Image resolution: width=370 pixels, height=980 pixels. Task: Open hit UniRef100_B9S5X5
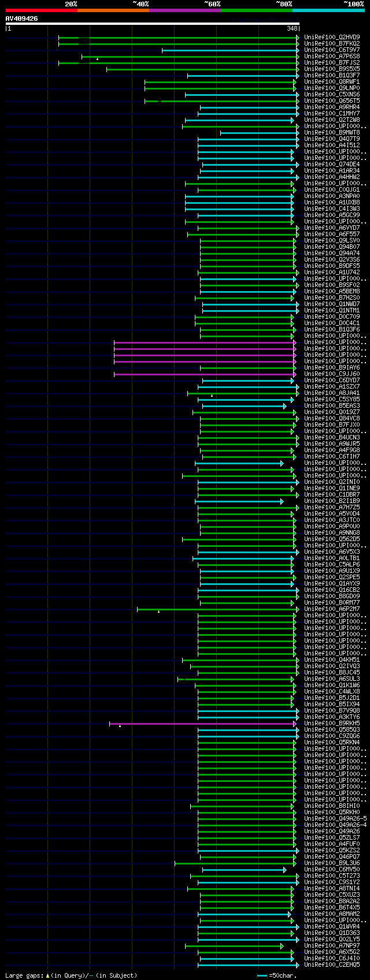pyautogui.click(x=332, y=69)
